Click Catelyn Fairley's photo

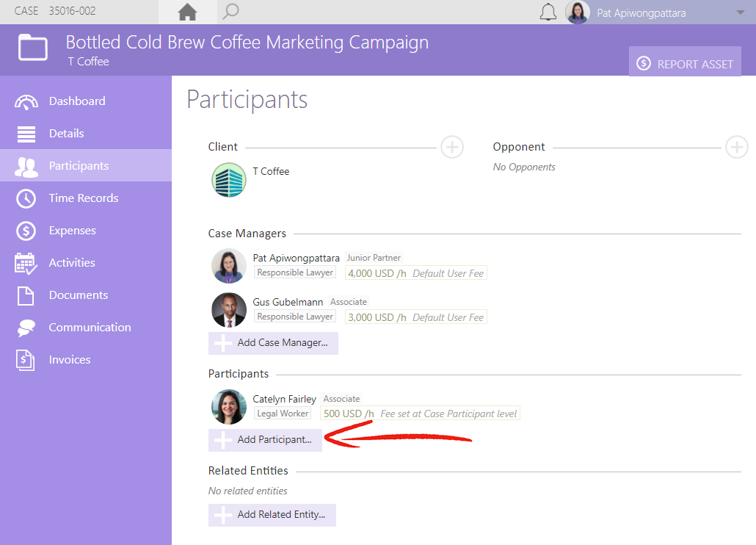229,407
